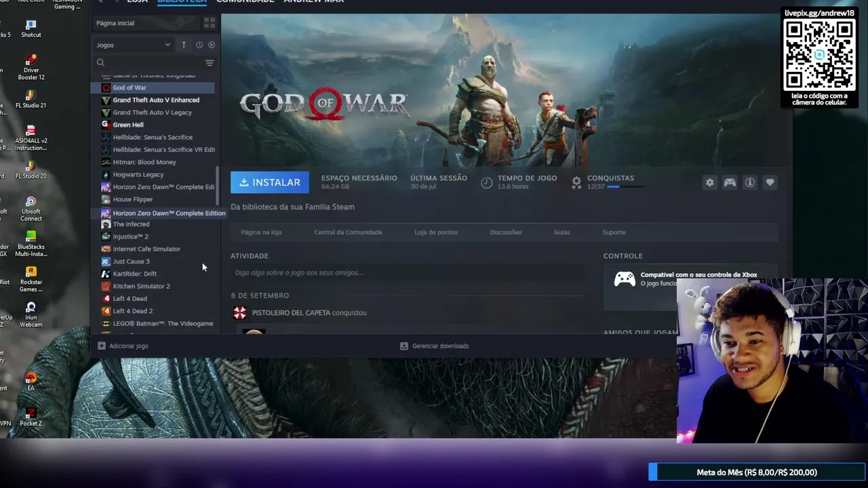Click Tempo de Jogo clock icon
This screenshot has height=488, width=868.
486,182
